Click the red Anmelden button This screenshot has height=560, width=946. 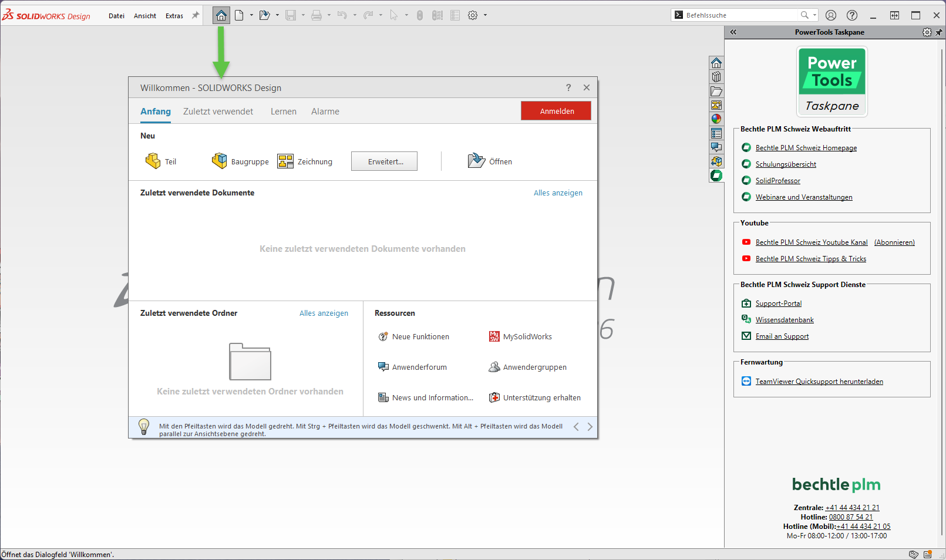coord(556,111)
